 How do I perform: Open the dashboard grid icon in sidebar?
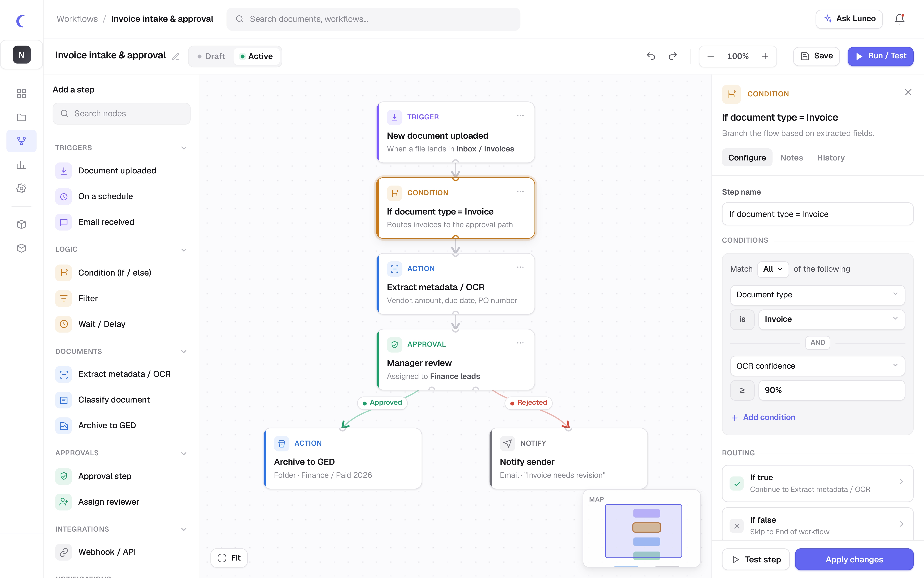point(21,94)
